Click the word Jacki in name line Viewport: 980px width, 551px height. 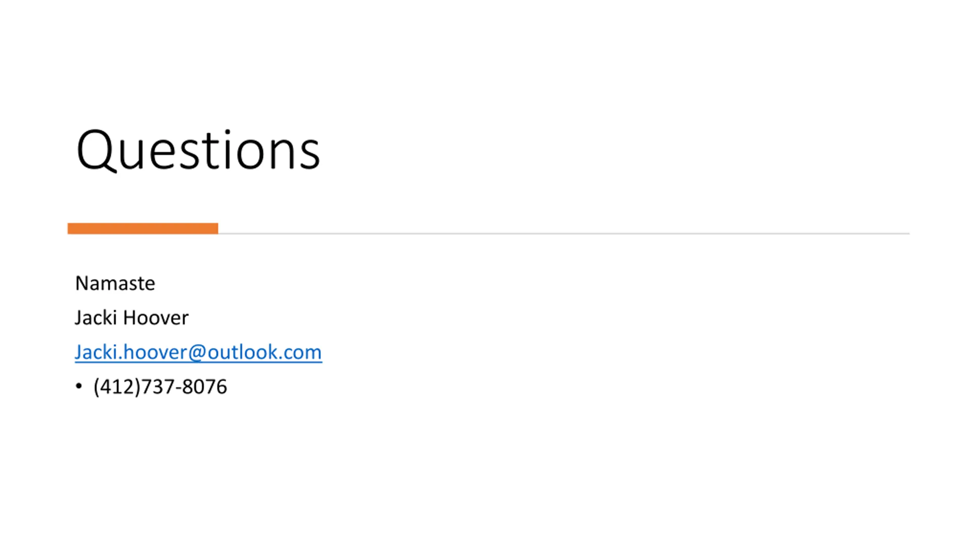(96, 318)
